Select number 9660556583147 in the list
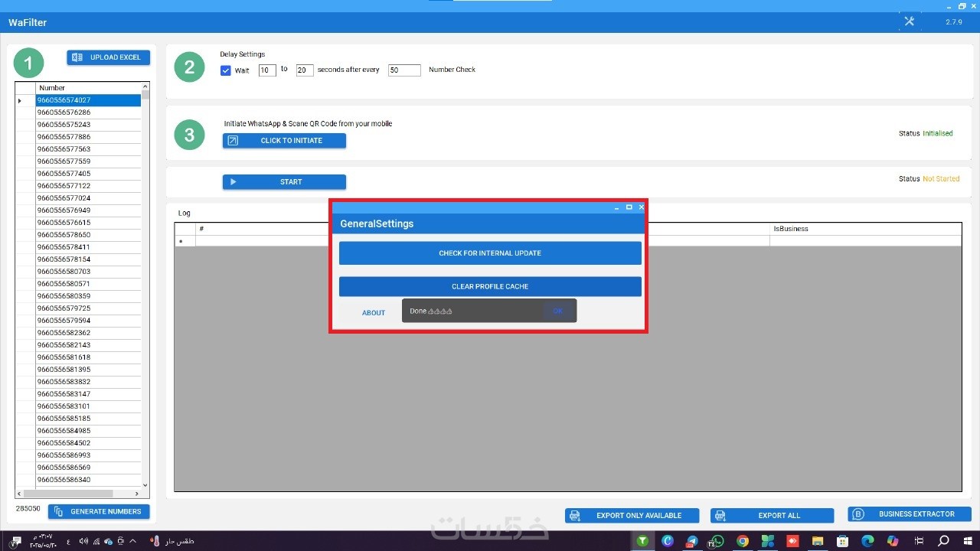Image resolution: width=980 pixels, height=551 pixels. click(x=88, y=394)
